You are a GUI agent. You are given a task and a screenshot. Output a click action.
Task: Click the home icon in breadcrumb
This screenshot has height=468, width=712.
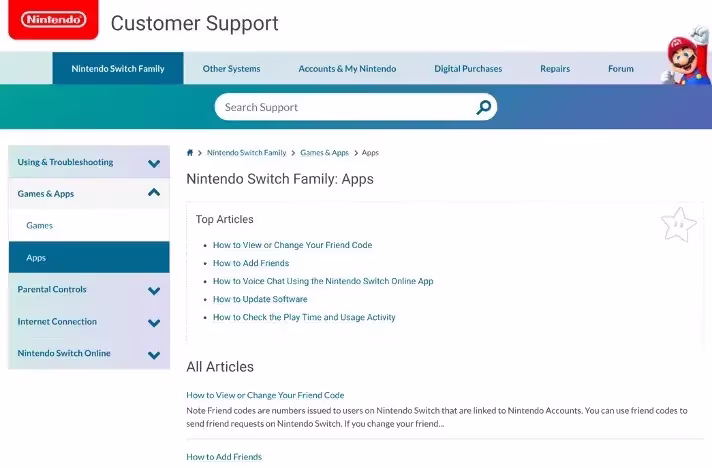coord(190,153)
